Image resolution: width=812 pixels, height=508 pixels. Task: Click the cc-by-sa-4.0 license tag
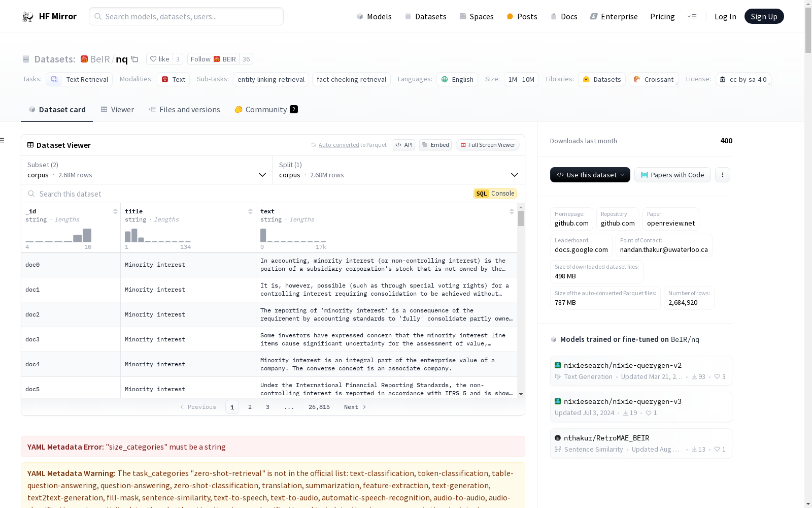[x=743, y=79]
